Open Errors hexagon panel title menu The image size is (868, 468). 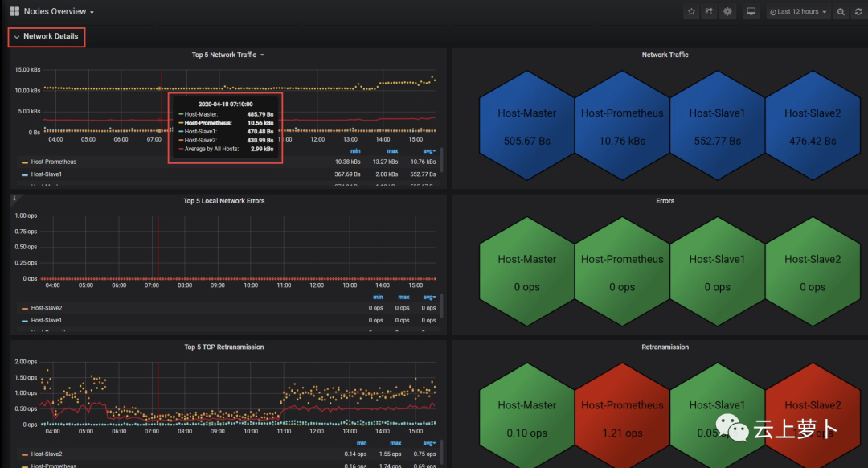[x=665, y=201]
